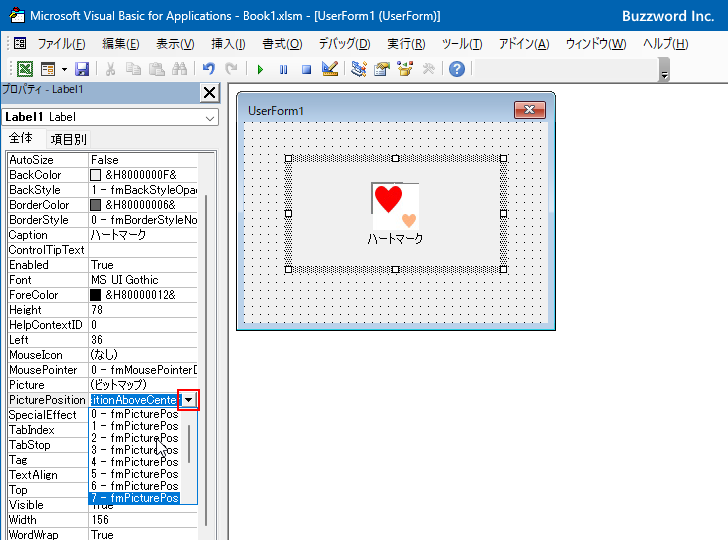Click the Cut scissors icon
The image size is (728, 540).
tap(110, 69)
